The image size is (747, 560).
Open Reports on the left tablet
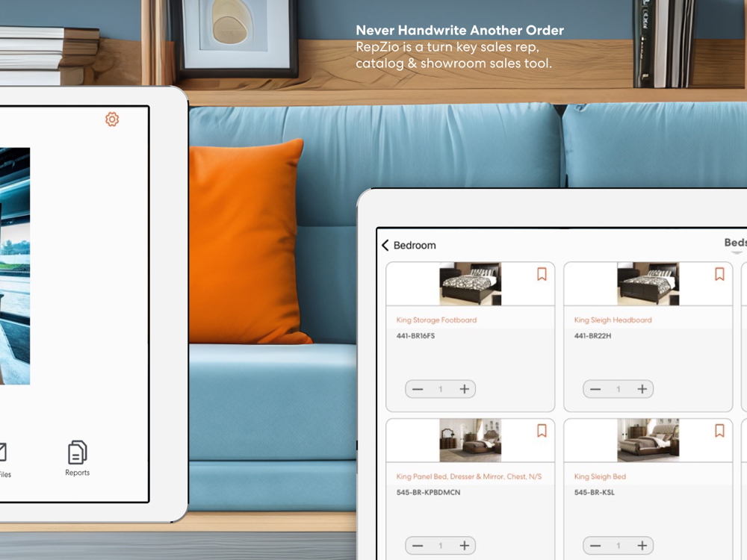click(x=77, y=458)
